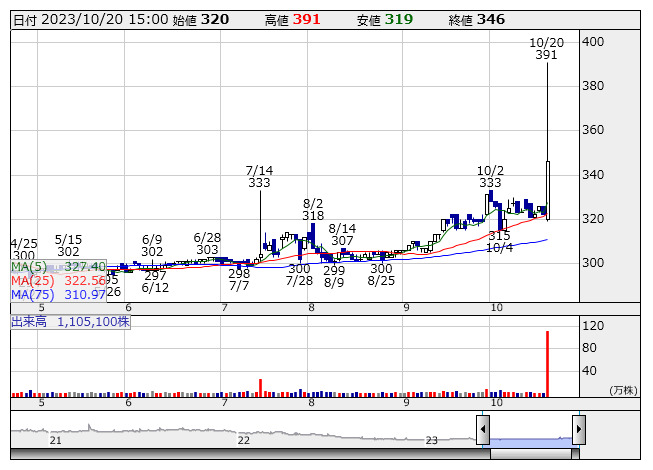Viewport: 653px width, 470px height.
Task: Click the 315 10/4 low label
Action: tap(499, 242)
